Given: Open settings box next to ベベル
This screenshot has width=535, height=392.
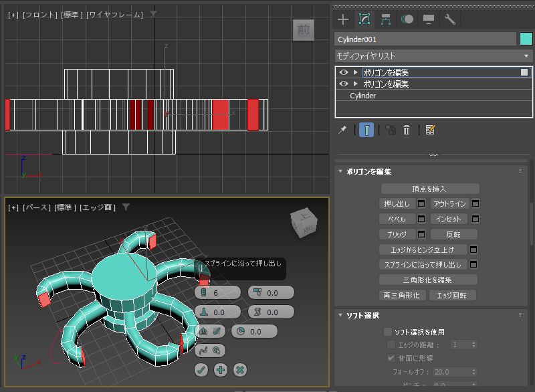Looking at the screenshot, I should click(x=422, y=219).
